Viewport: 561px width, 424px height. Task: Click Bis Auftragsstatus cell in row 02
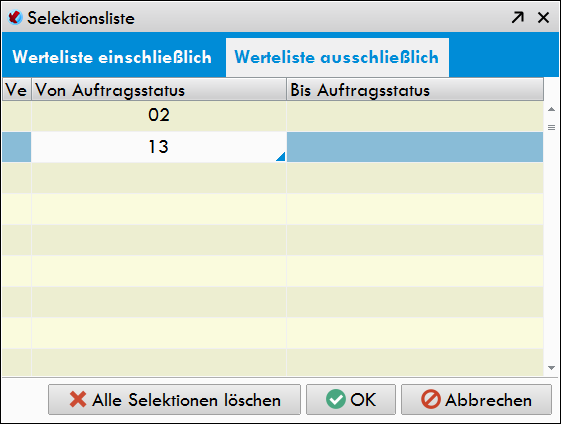pyautogui.click(x=415, y=116)
